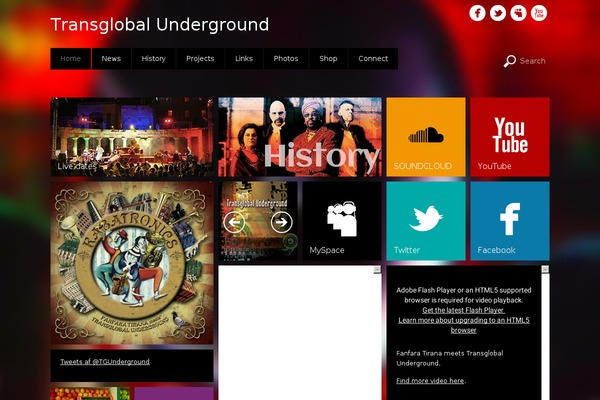Go to the Home menu item

[70, 59]
